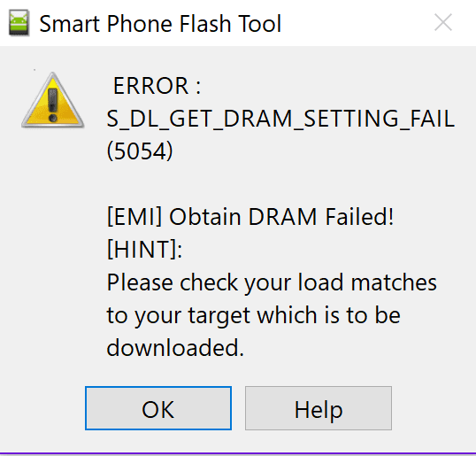The width and height of the screenshot is (476, 456).
Task: Confirm the error with the OK button
Action: pos(158,408)
